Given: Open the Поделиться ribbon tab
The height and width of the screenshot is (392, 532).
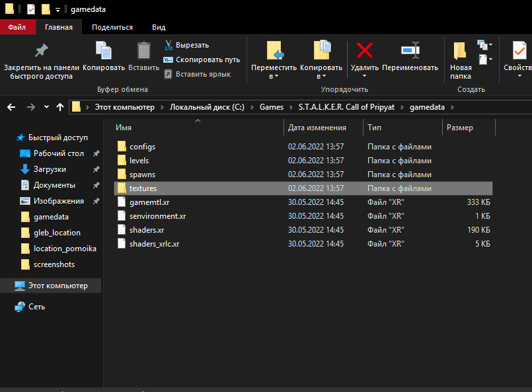Looking at the screenshot, I should point(112,27).
